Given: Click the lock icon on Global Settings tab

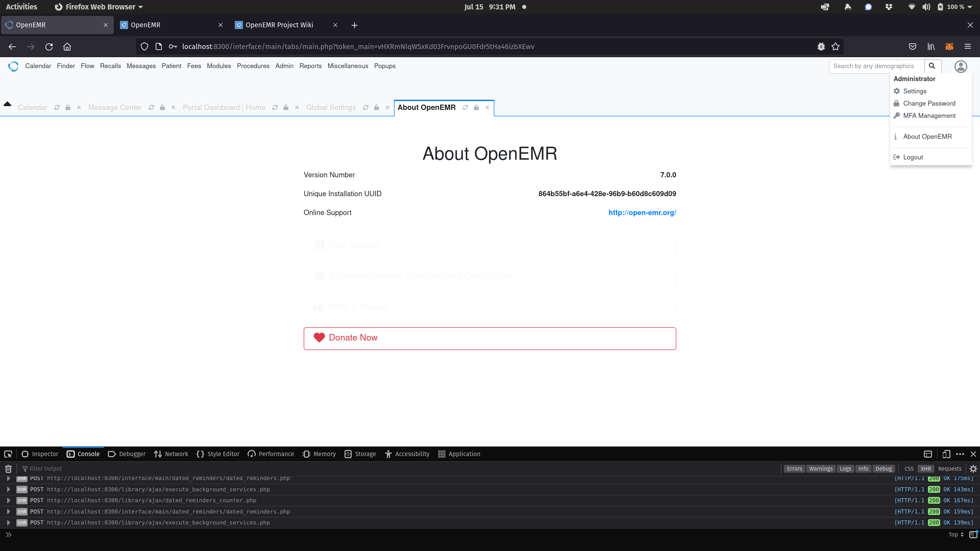Looking at the screenshot, I should (376, 107).
